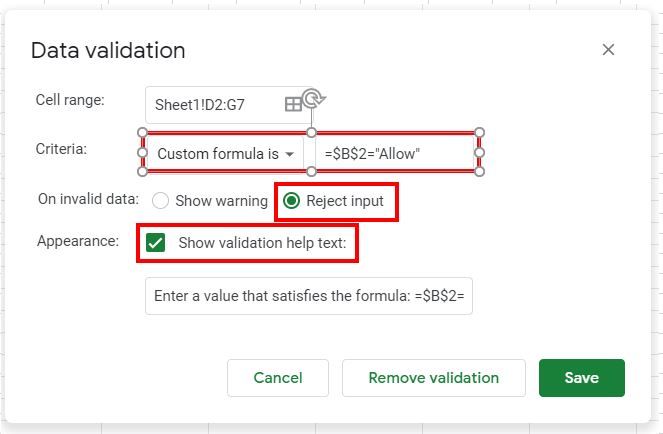663x434 pixels.
Task: Click the validation help text input box
Action: [309, 297]
